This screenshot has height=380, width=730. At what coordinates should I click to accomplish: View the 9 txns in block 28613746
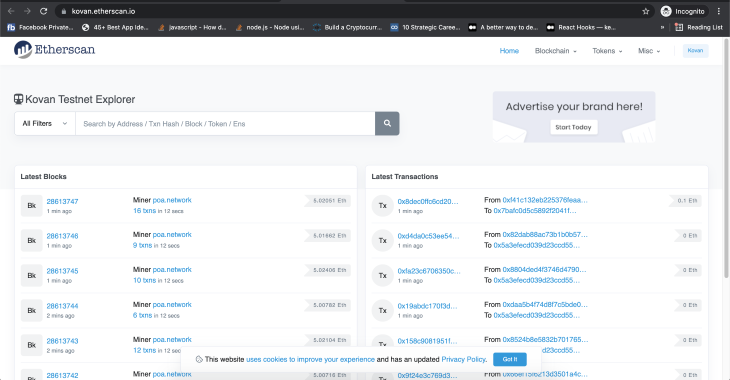tap(142, 245)
